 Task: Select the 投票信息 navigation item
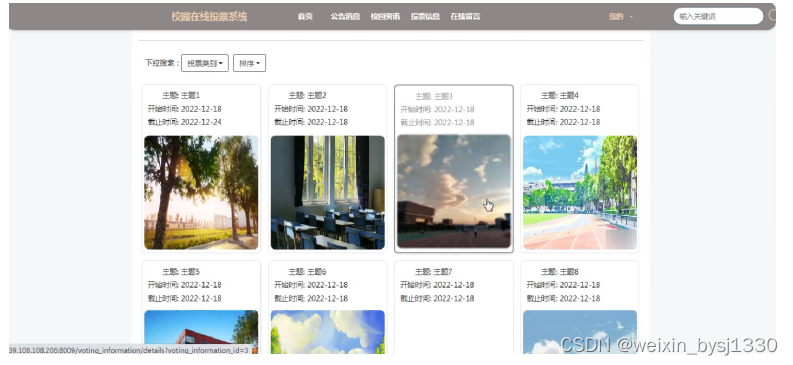[425, 17]
